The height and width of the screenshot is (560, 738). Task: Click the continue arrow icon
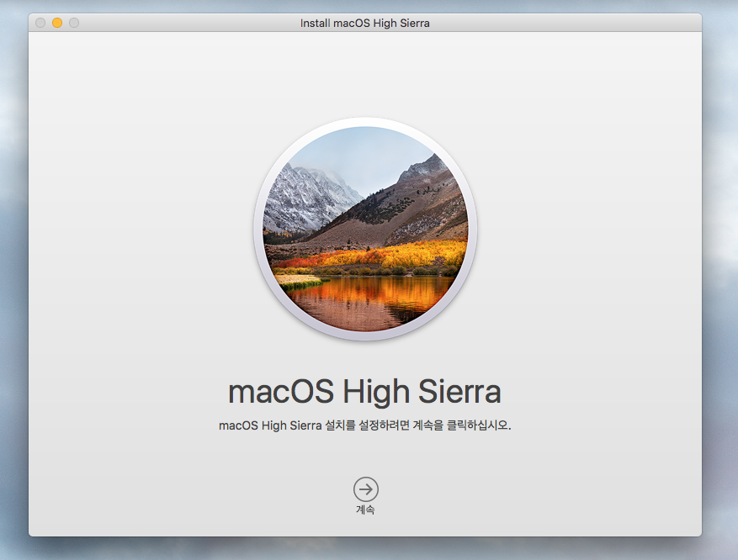pos(366,489)
